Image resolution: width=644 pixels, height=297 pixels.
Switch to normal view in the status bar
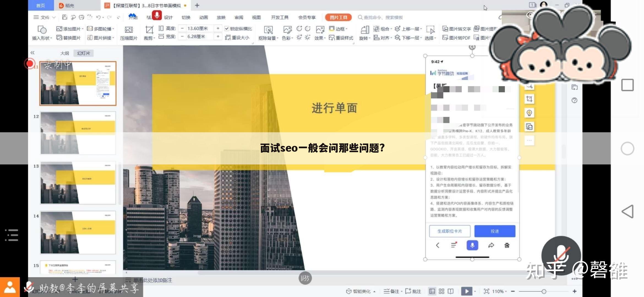click(x=432, y=291)
